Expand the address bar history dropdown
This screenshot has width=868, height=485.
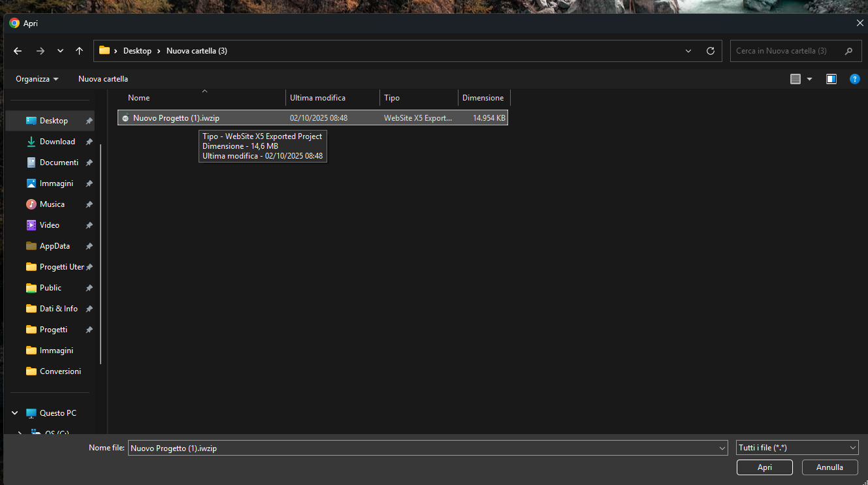pos(688,51)
